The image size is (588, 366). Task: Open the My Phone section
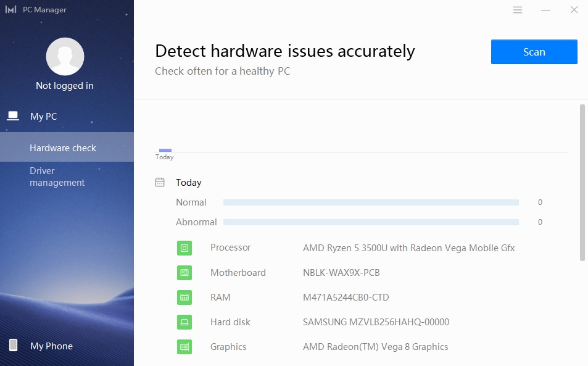pyautogui.click(x=51, y=346)
